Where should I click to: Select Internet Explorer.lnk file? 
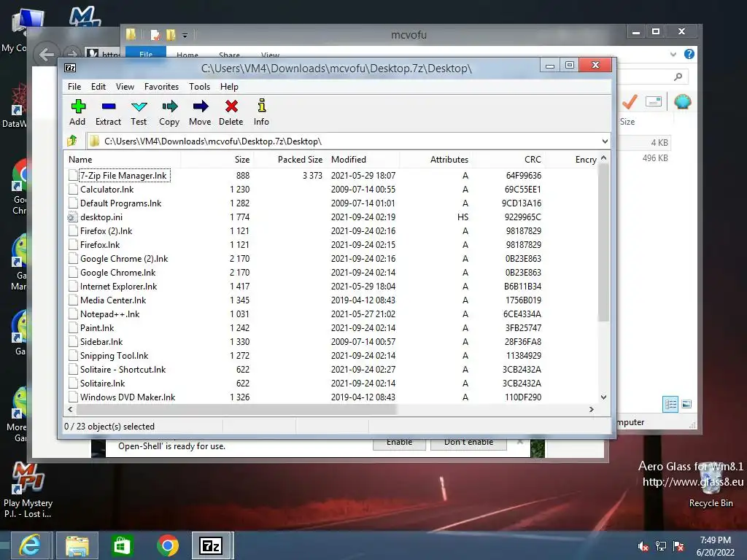pos(118,286)
